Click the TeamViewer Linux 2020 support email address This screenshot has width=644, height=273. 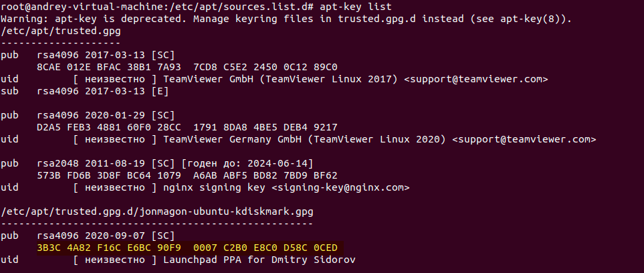[x=523, y=140]
